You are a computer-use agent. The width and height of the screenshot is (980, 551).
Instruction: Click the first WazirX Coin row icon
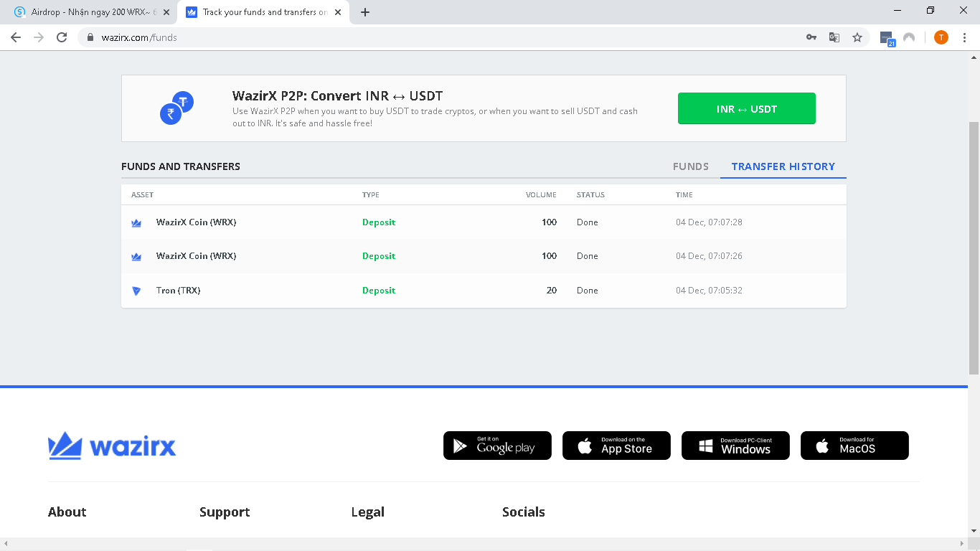click(136, 223)
